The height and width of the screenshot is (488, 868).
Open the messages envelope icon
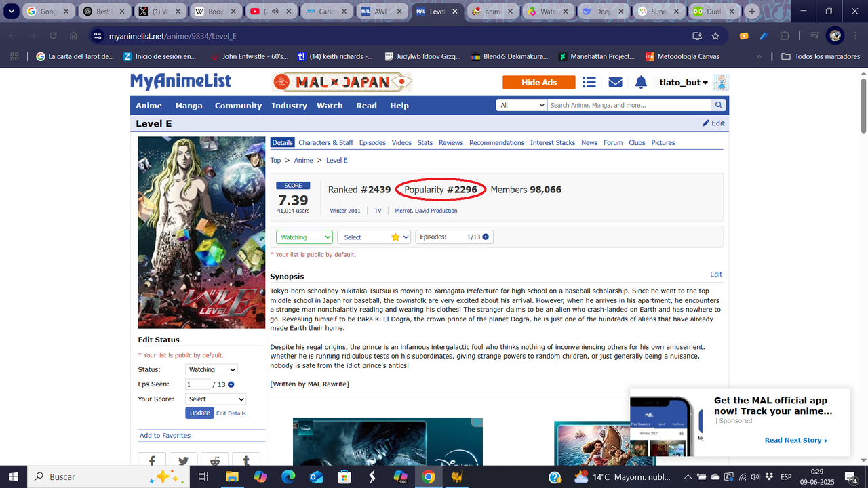(614, 82)
